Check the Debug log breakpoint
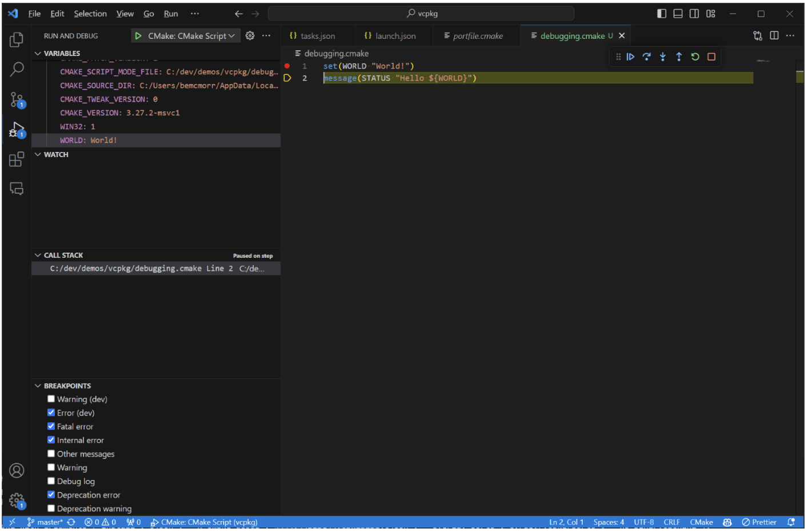The image size is (808, 532). 51,481
